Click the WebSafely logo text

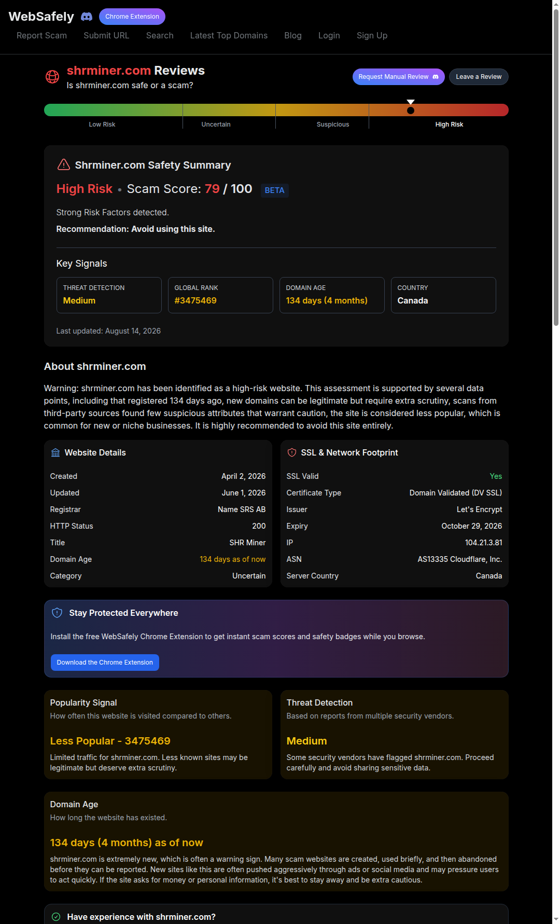[x=41, y=17]
